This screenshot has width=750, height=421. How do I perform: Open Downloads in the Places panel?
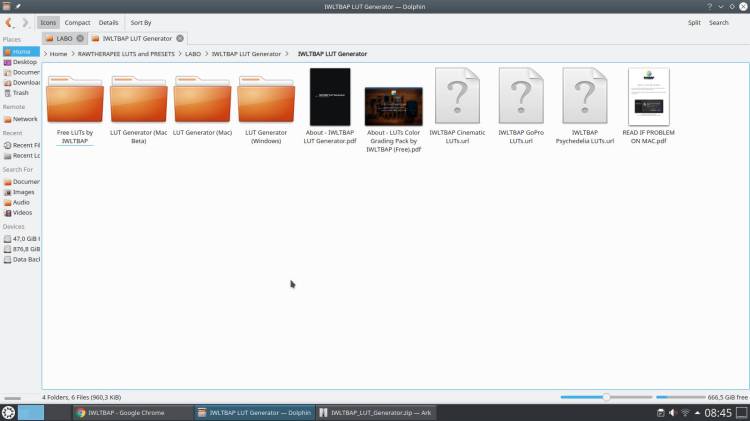tap(21, 83)
